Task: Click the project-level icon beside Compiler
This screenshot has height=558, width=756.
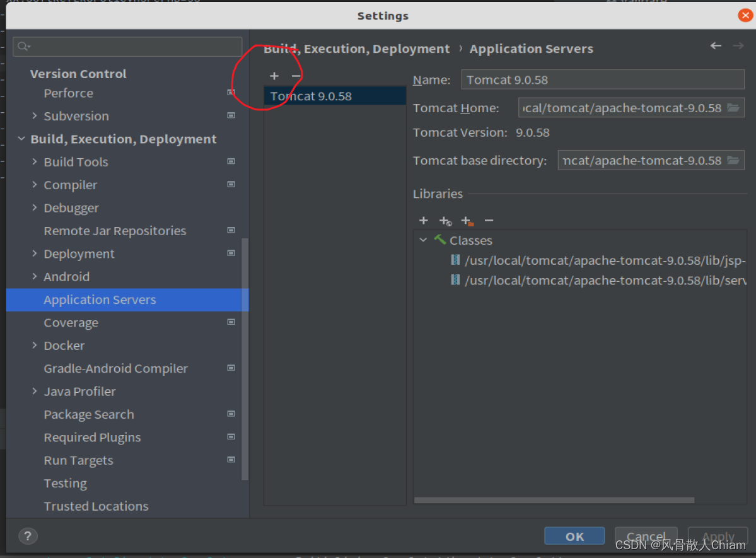Action: coord(231,184)
